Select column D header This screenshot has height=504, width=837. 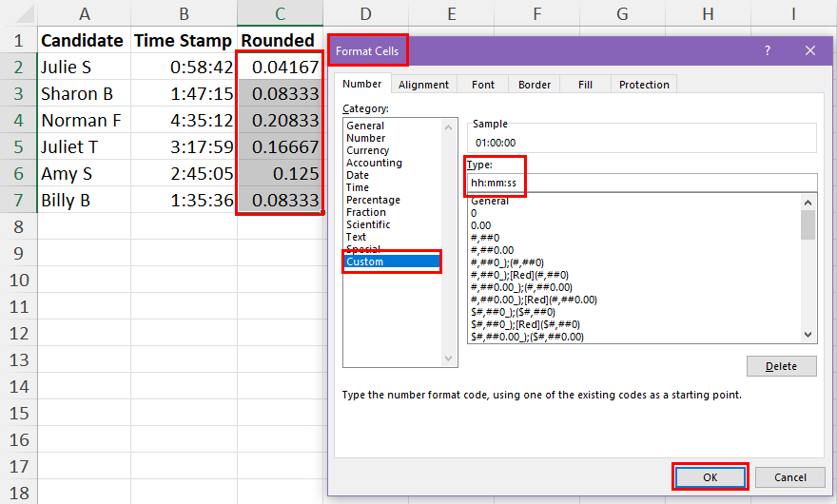click(x=365, y=13)
